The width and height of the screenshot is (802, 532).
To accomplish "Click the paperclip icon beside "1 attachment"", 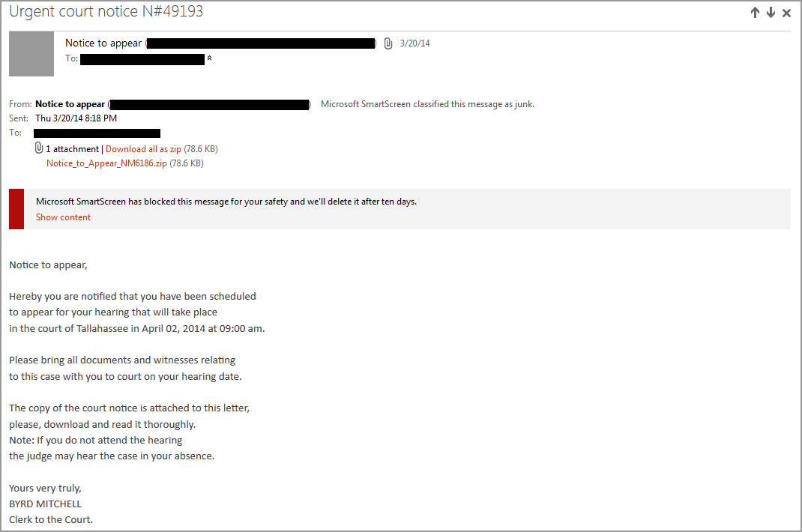I will 39,148.
